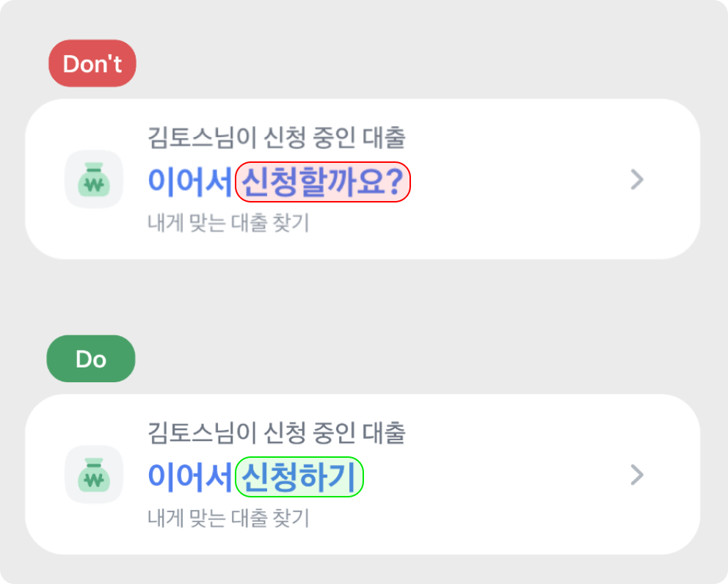The width and height of the screenshot is (728, 584).
Task: Click 내게 맞는 대출 찾기 in the Don't card
Action: point(228,223)
